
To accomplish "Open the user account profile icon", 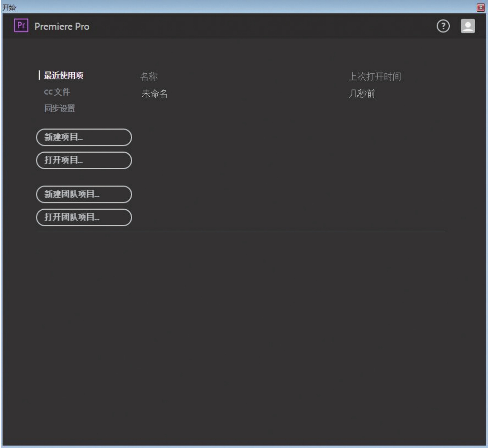I will (x=468, y=26).
